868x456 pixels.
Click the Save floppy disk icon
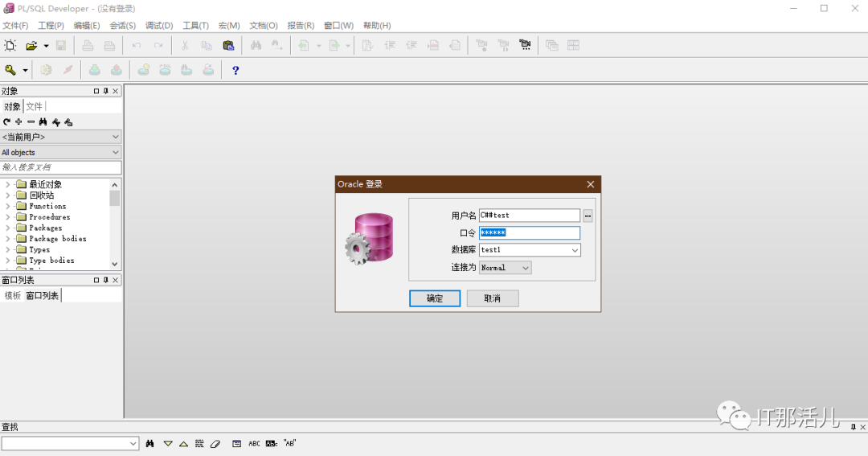pyautogui.click(x=61, y=45)
